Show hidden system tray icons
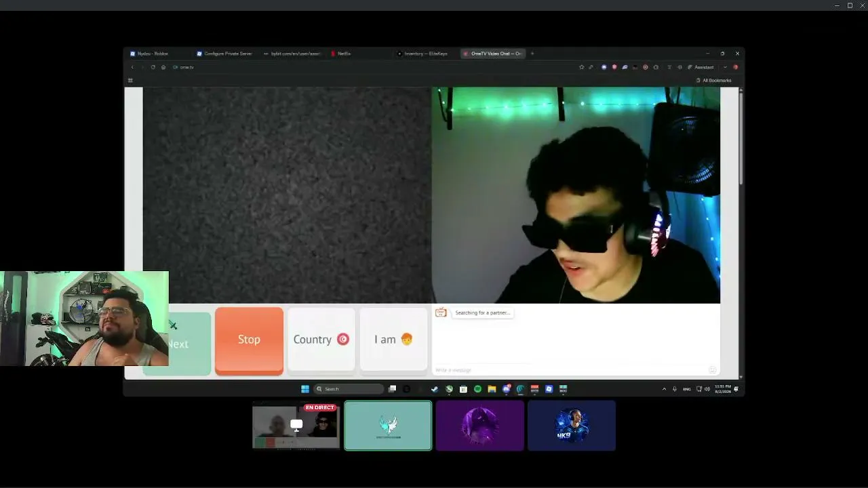Screen dimensions: 868x488 tap(664, 389)
